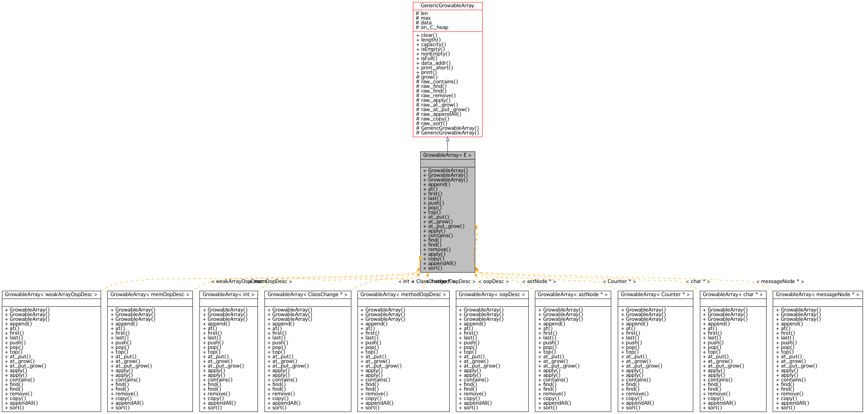Open GrowableArray< methodOopDesc > node title

point(403,294)
